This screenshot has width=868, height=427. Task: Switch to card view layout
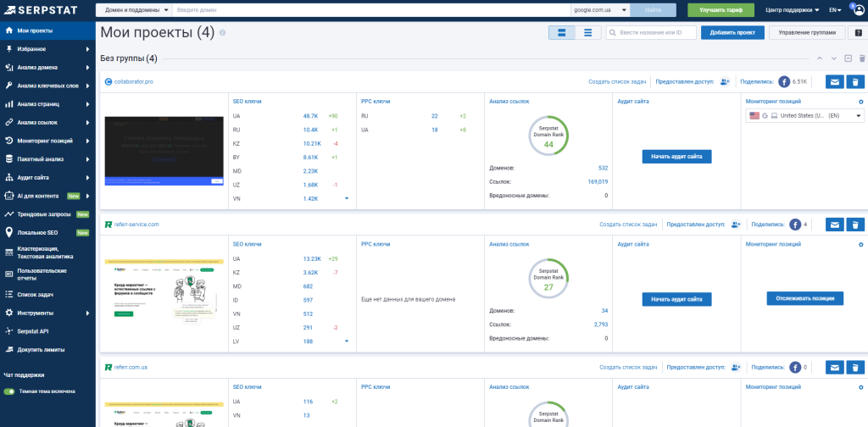pos(561,33)
